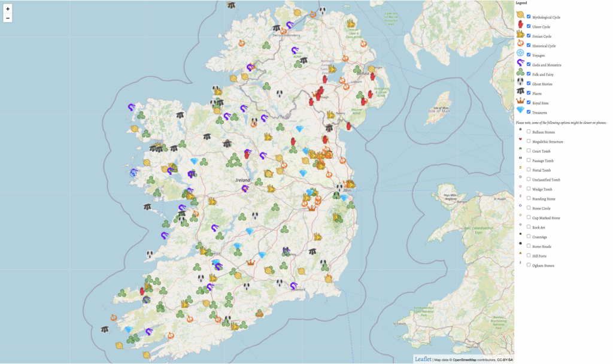613x364 pixels.
Task: Click the Treasures diamond legend icon
Action: coord(520,110)
